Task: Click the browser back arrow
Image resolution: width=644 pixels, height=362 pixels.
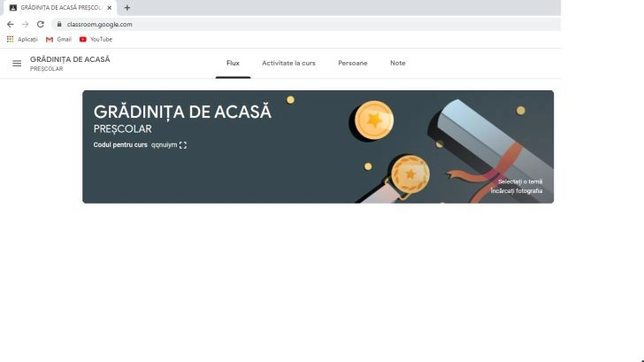Action: click(11, 24)
